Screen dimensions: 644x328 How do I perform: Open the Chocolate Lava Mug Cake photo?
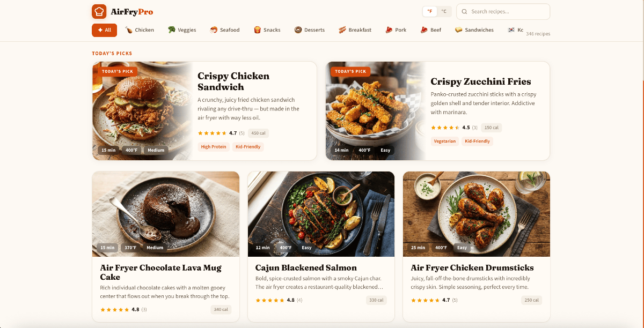(x=166, y=214)
